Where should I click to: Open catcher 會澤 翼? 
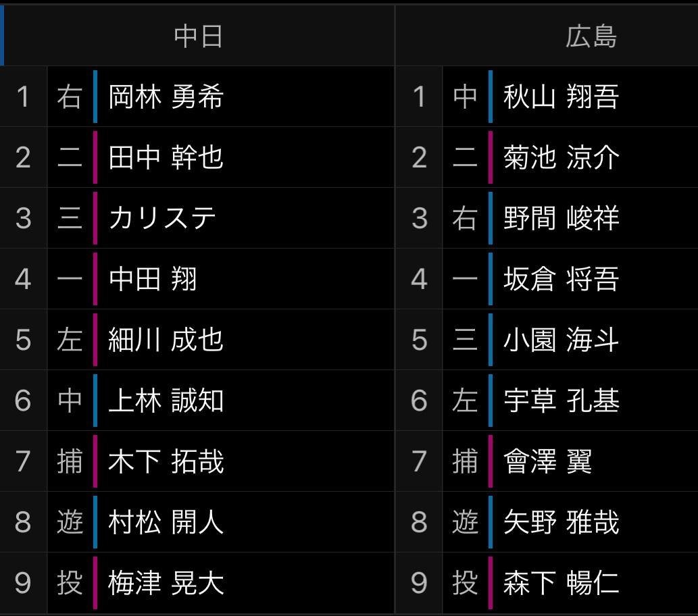click(x=547, y=461)
